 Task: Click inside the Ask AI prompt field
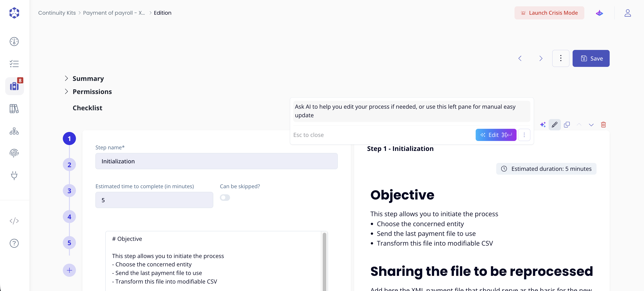(411, 111)
